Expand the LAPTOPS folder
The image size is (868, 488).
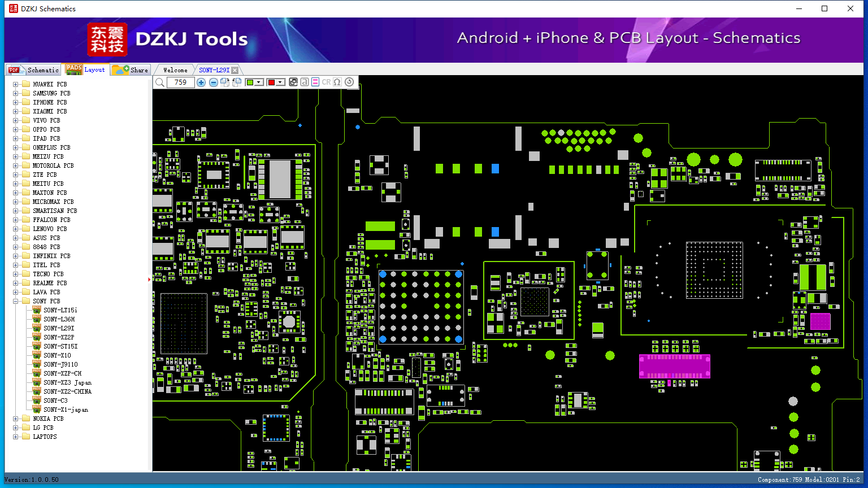[16, 437]
